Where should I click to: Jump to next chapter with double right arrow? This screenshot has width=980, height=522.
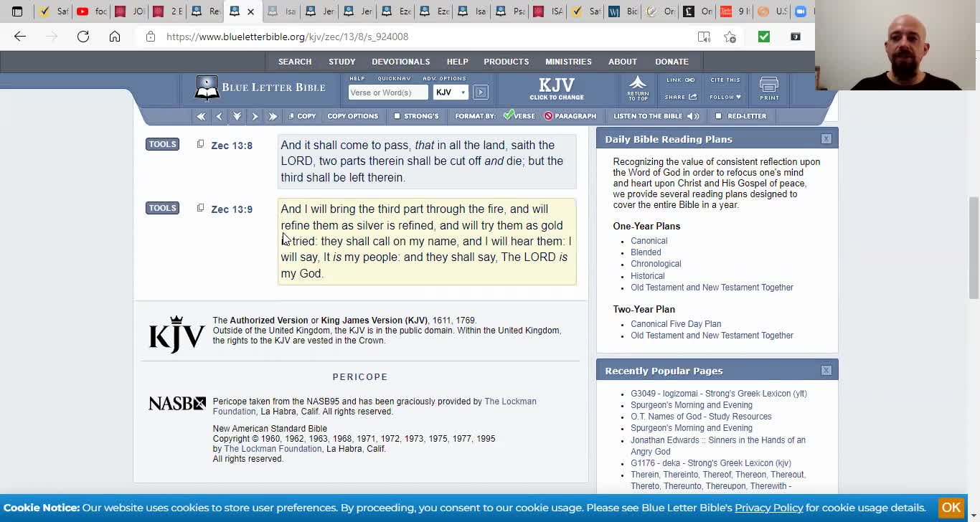(273, 116)
